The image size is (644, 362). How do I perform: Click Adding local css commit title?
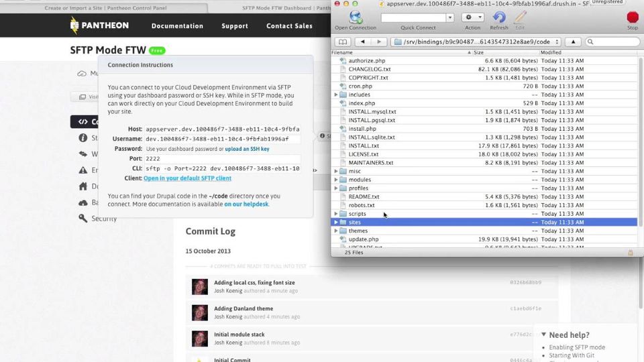pos(254,282)
